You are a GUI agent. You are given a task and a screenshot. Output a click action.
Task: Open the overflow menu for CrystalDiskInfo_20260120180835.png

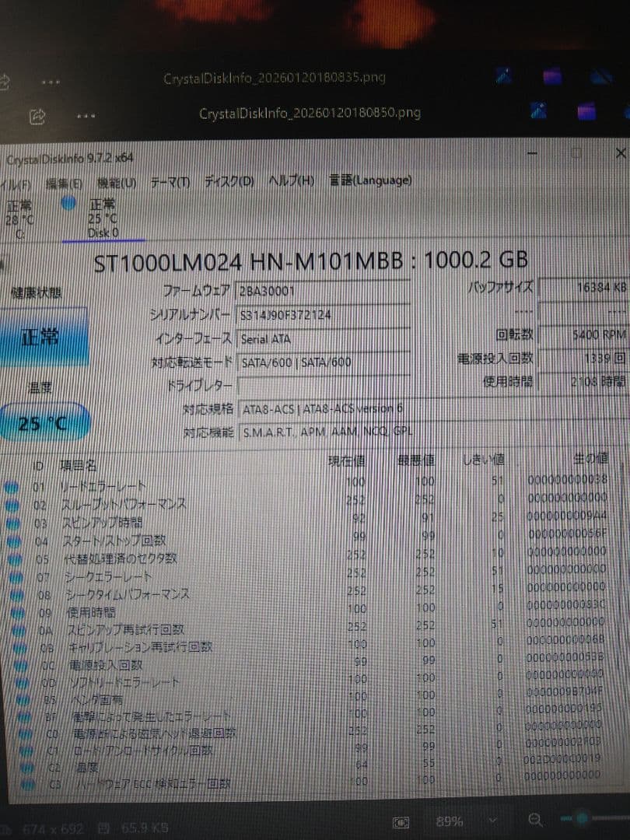coord(51,81)
